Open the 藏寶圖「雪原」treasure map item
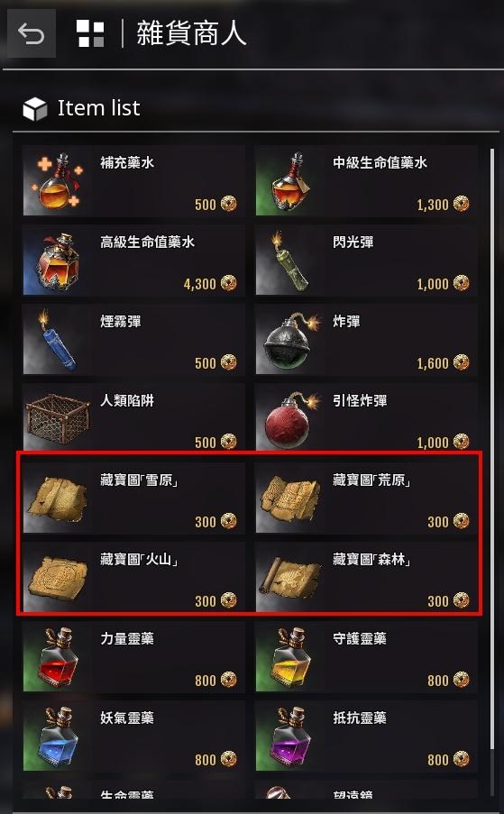The image size is (504, 814). (133, 498)
